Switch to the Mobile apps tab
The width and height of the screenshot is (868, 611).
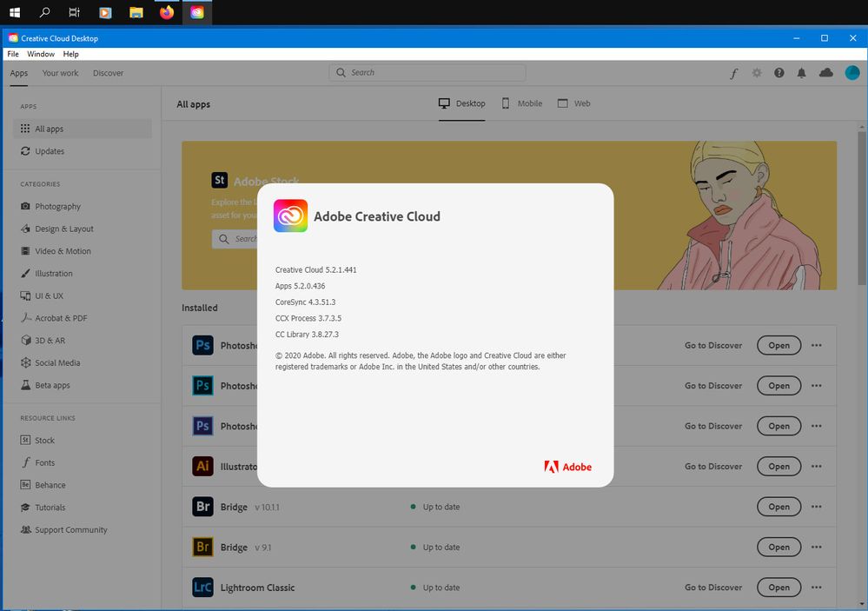tap(520, 103)
